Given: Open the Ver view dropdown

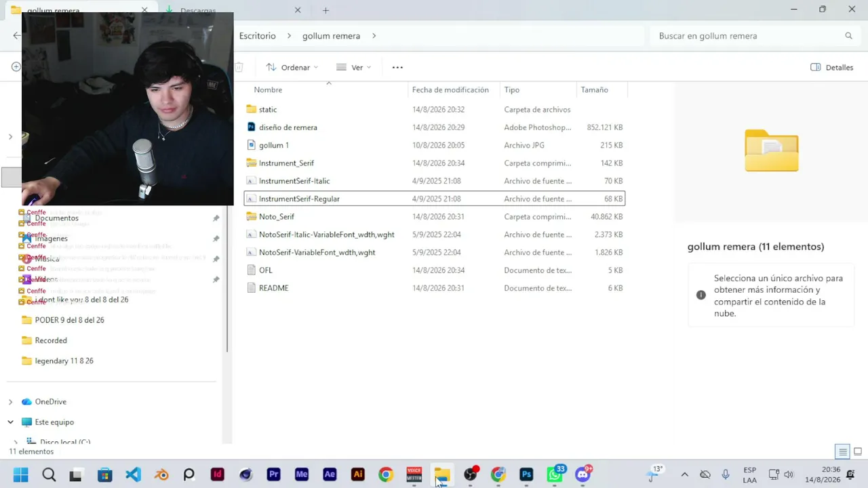Looking at the screenshot, I should coord(353,67).
